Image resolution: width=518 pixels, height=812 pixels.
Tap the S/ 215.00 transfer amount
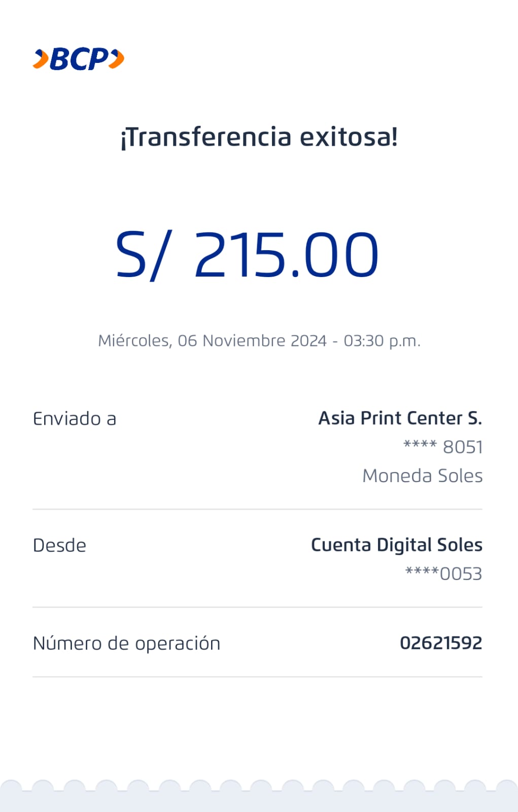pyautogui.click(x=247, y=254)
